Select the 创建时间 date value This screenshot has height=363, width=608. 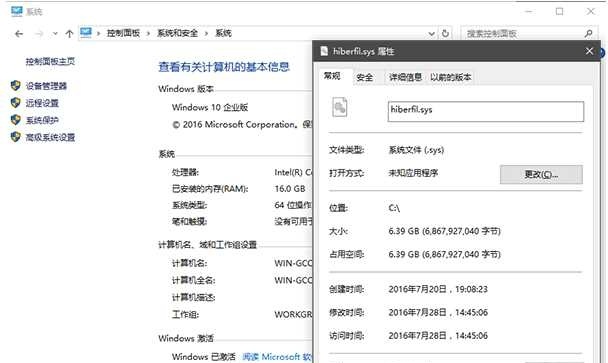(438, 289)
